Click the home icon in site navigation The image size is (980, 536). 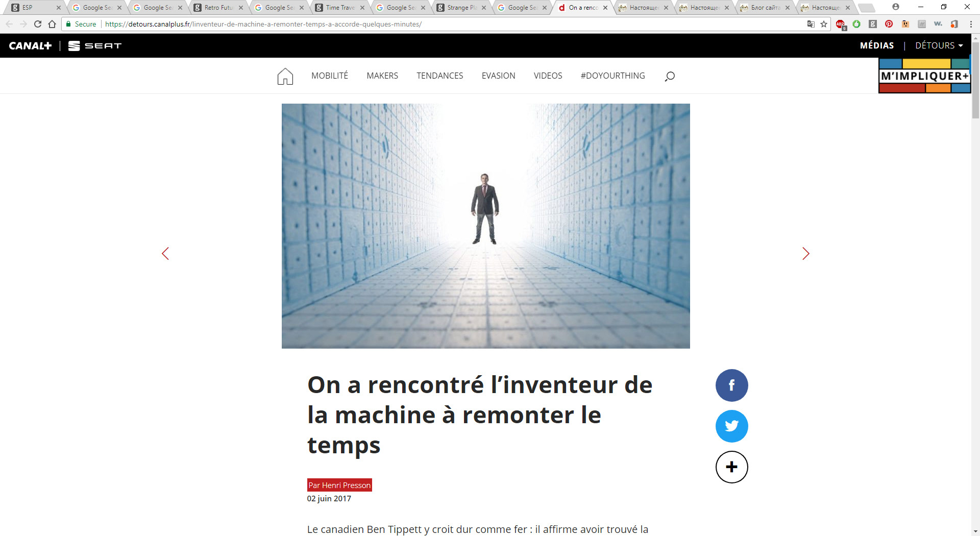pos(285,76)
